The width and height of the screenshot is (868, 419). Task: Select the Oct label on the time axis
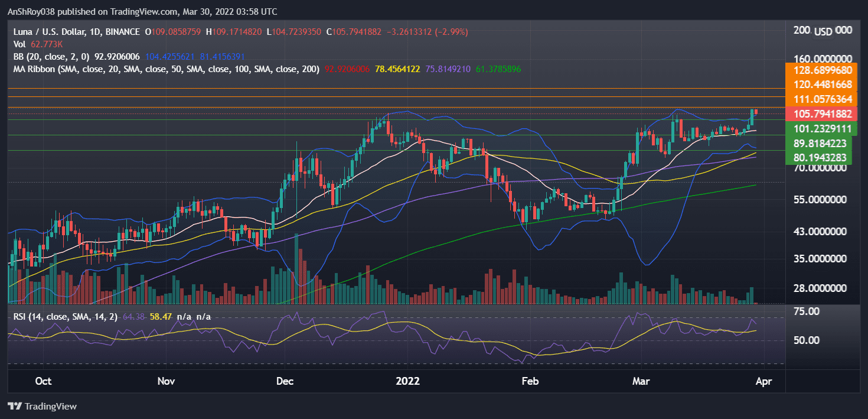pyautogui.click(x=43, y=381)
